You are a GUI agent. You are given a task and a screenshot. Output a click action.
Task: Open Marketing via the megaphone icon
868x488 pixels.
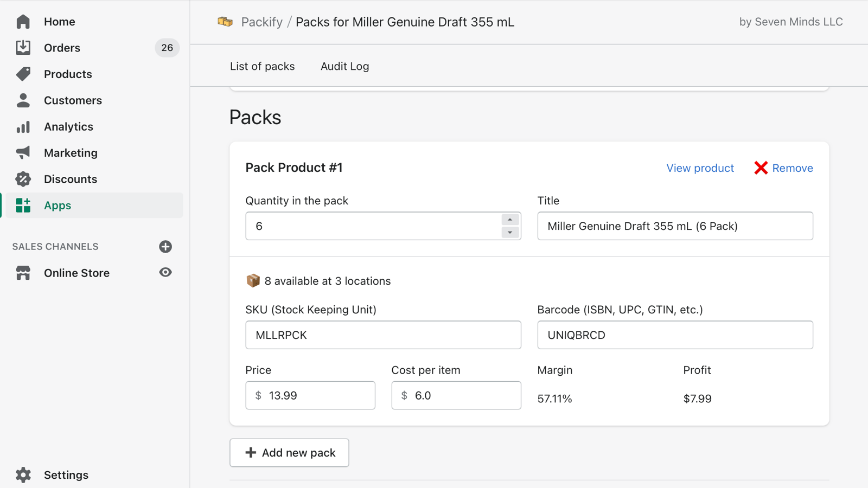pyautogui.click(x=23, y=153)
